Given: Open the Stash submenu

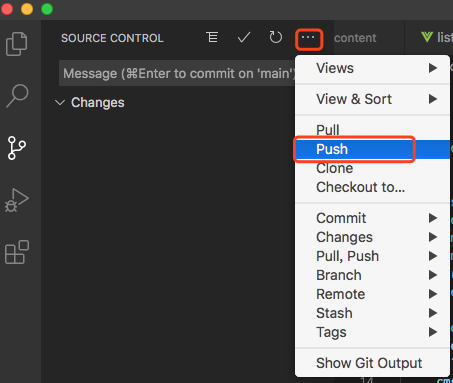Looking at the screenshot, I should pyautogui.click(x=372, y=313).
